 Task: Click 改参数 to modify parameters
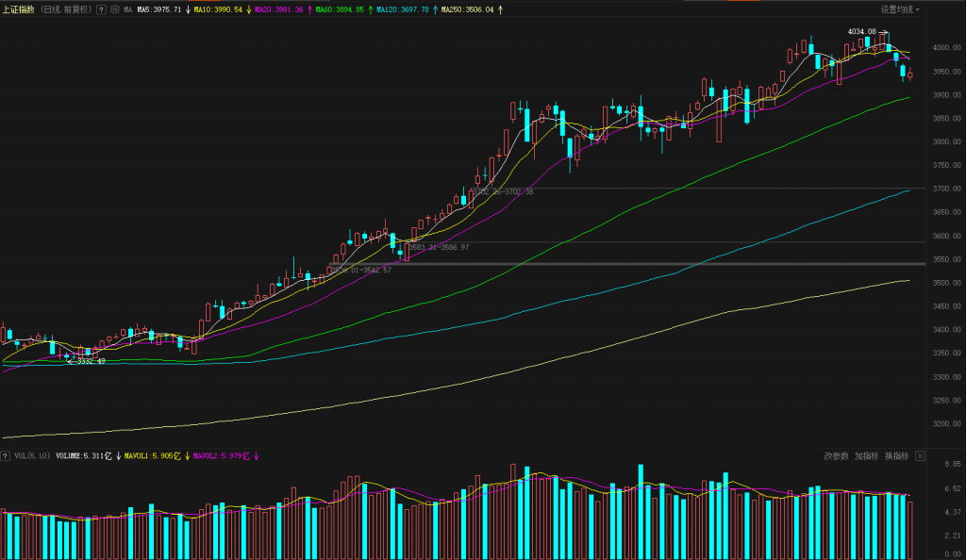click(837, 455)
